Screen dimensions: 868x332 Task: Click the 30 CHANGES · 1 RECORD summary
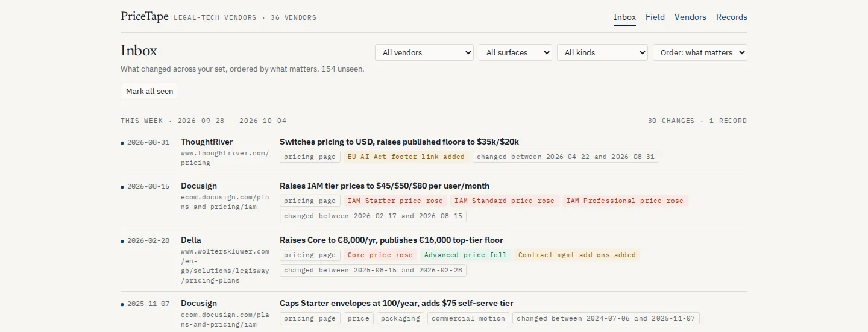(697, 121)
